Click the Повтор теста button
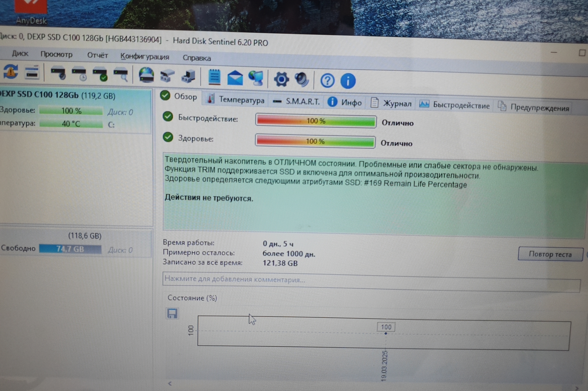This screenshot has height=391, width=588. [550, 254]
